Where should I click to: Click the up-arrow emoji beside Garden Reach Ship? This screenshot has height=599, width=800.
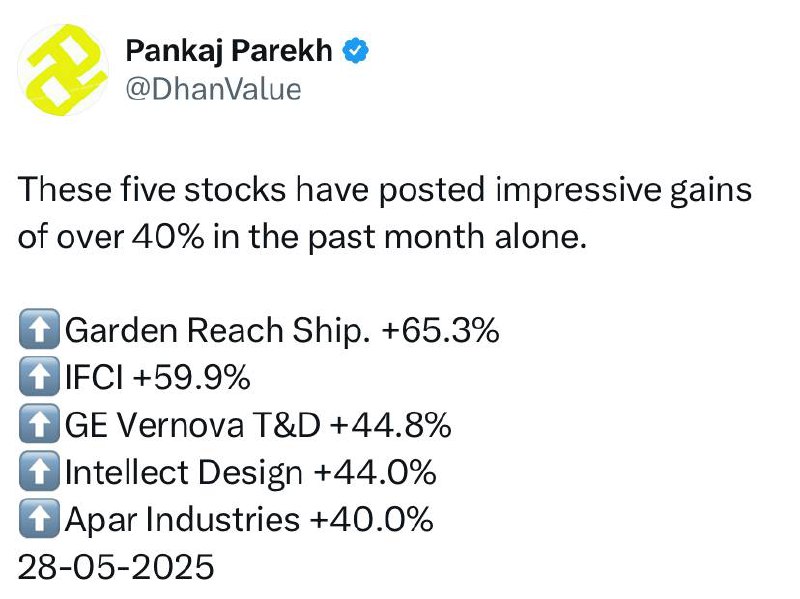click(x=39, y=329)
